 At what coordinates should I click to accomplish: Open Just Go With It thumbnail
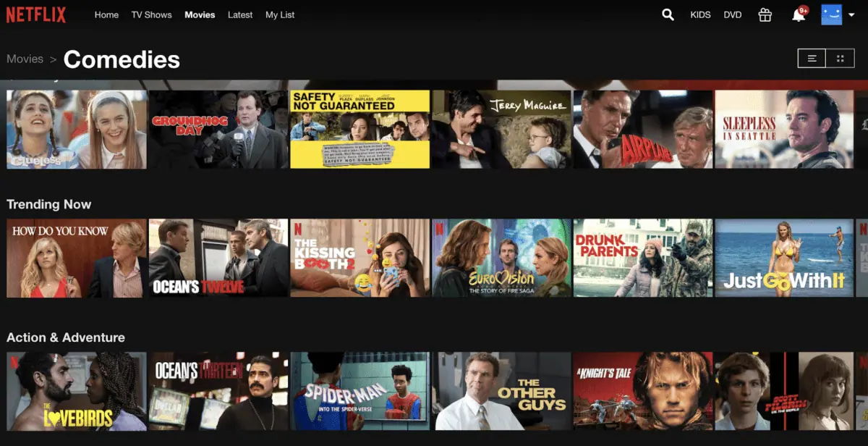click(x=785, y=258)
